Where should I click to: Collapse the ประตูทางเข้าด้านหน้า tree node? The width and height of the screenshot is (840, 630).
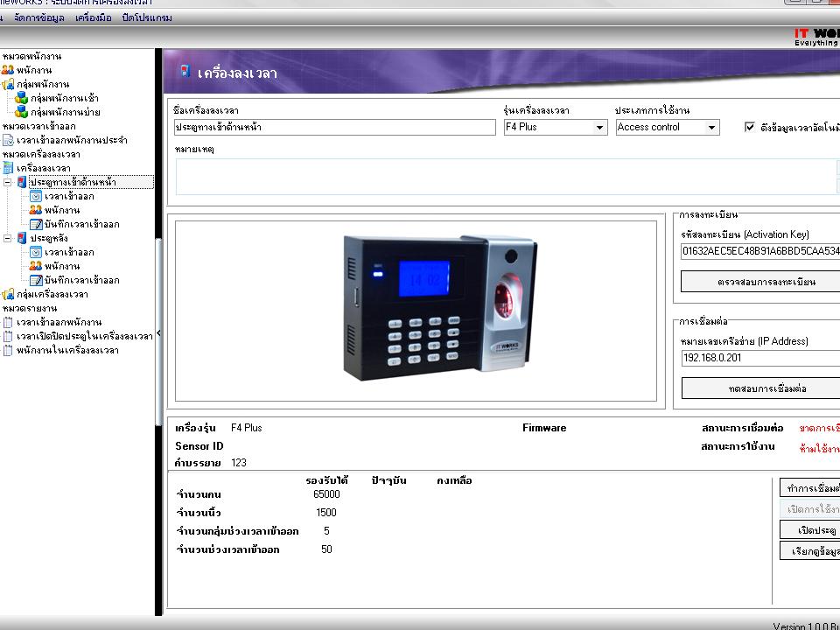point(8,182)
